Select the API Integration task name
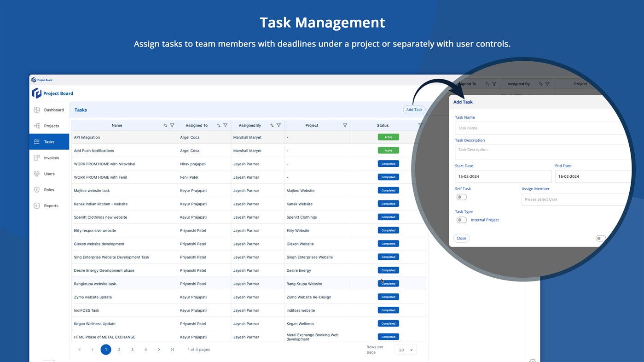644x362 pixels. pyautogui.click(x=87, y=137)
